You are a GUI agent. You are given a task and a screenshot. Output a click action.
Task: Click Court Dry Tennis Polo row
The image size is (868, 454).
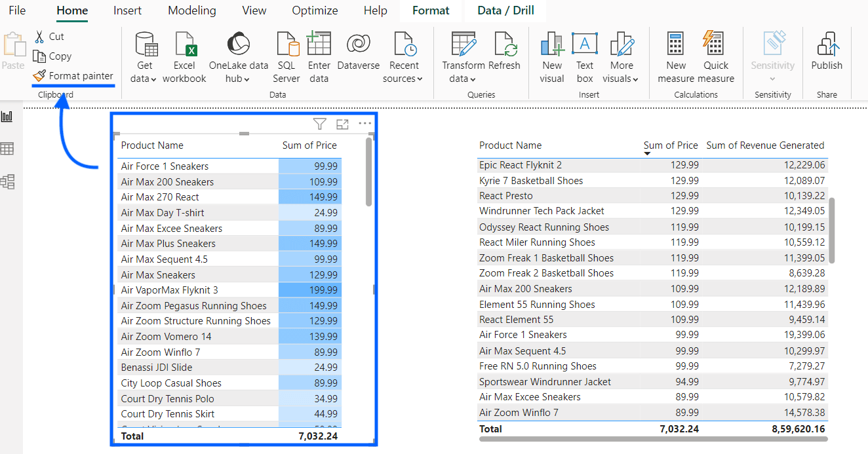(x=229, y=399)
